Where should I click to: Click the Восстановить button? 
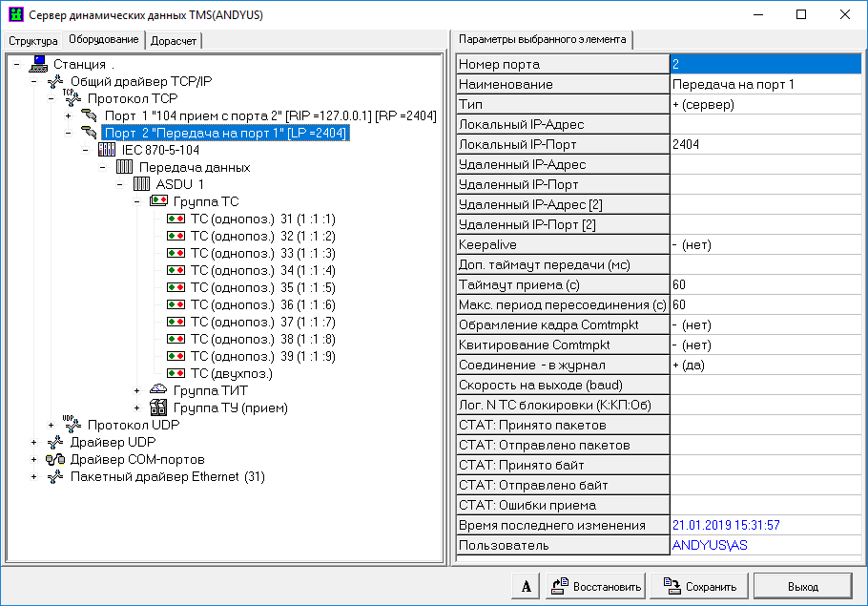[596, 586]
